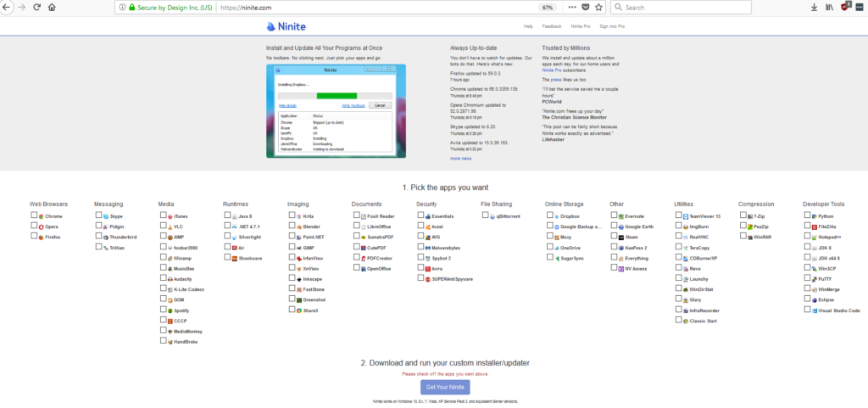The width and height of the screenshot is (868, 408).
Task: Open the page actions three-dots menu
Action: [x=572, y=8]
